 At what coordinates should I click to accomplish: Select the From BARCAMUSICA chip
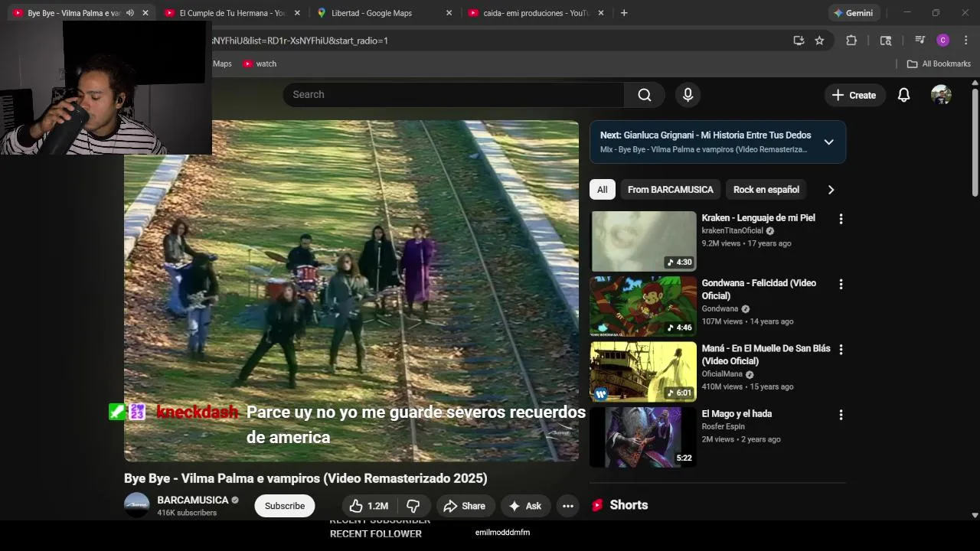tap(670, 190)
